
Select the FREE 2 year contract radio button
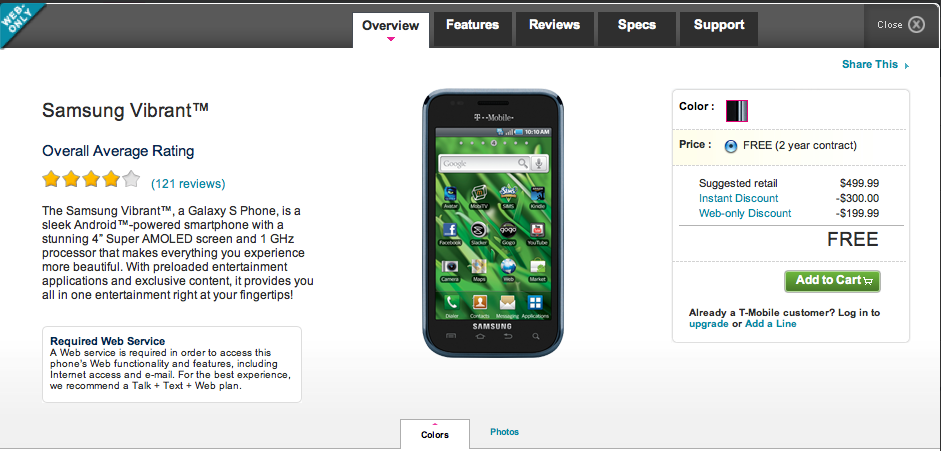click(x=730, y=146)
